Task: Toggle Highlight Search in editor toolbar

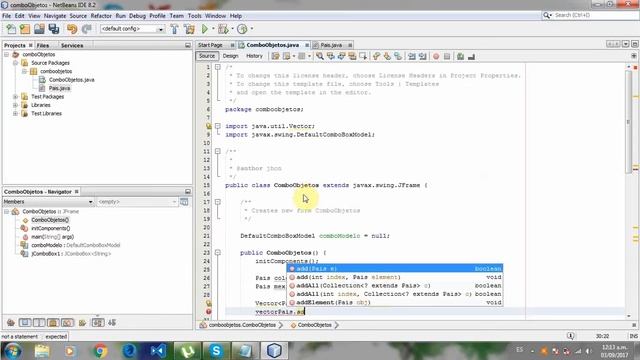Action: click(352, 56)
